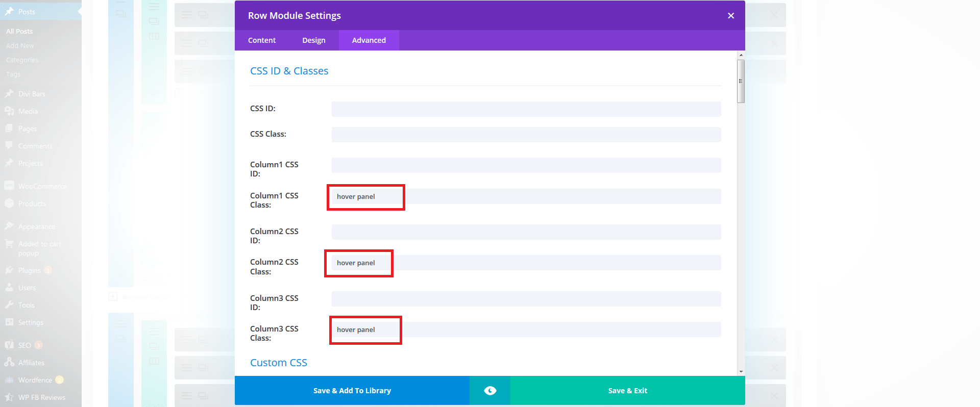980x407 pixels.
Task: Close the Row Module Settings dialog
Action: coord(731,16)
